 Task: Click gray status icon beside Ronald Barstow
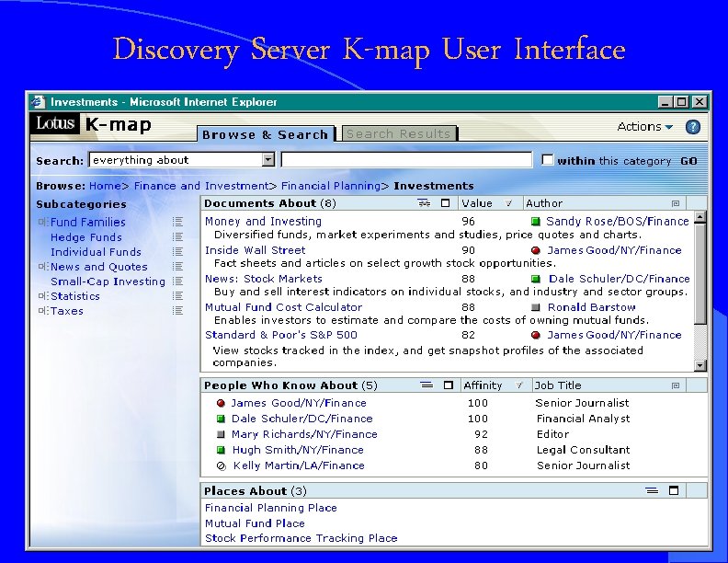click(x=535, y=307)
